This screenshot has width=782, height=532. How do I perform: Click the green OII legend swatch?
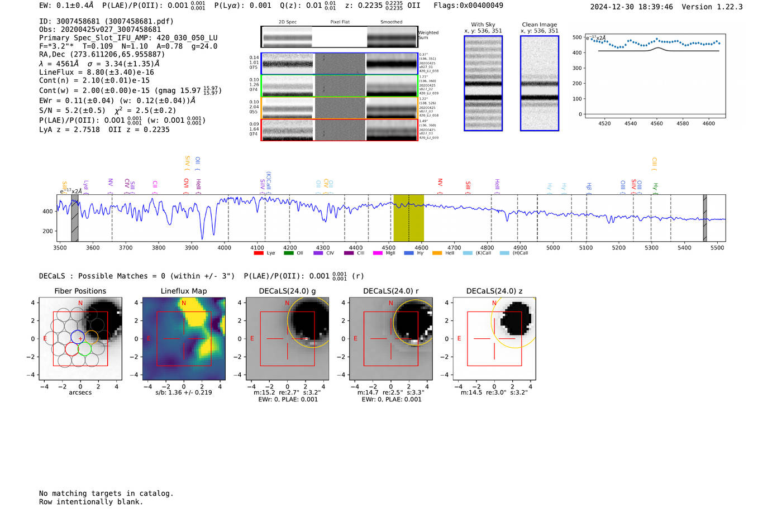pyautogui.click(x=288, y=253)
